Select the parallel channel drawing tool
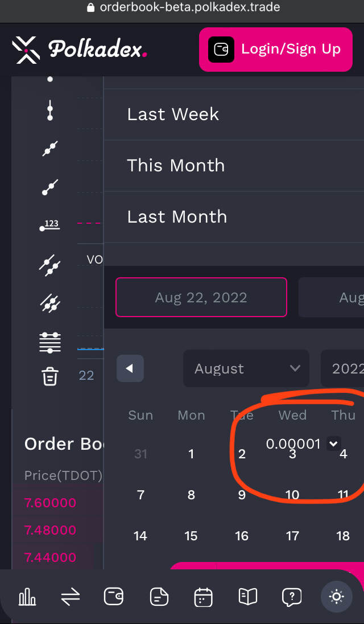 [x=49, y=265]
